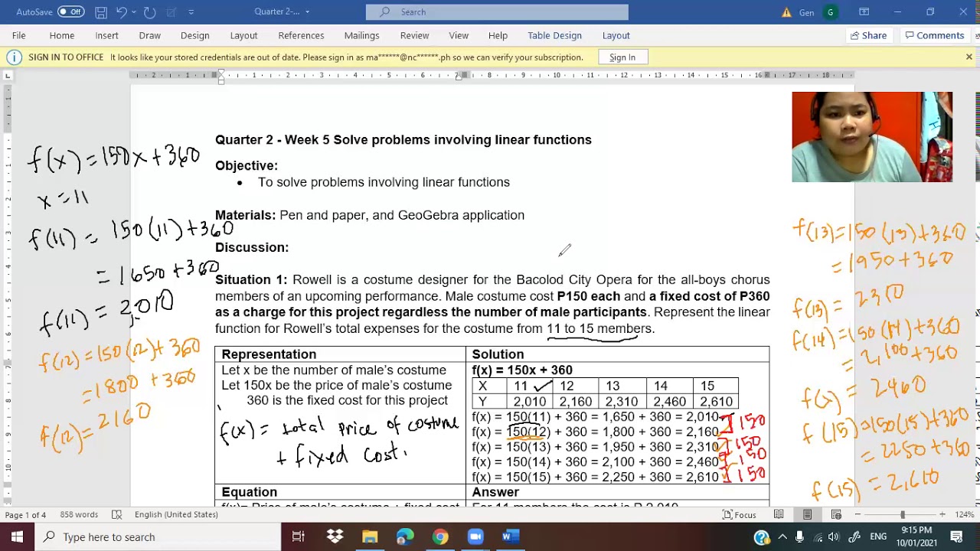Open the Windows Start menu

click(x=17, y=537)
